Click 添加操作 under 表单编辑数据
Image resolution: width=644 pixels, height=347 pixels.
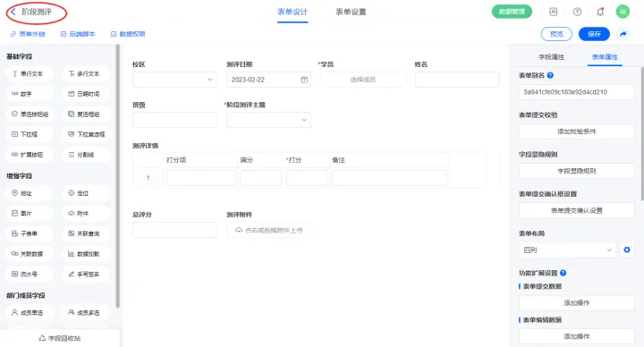point(577,336)
